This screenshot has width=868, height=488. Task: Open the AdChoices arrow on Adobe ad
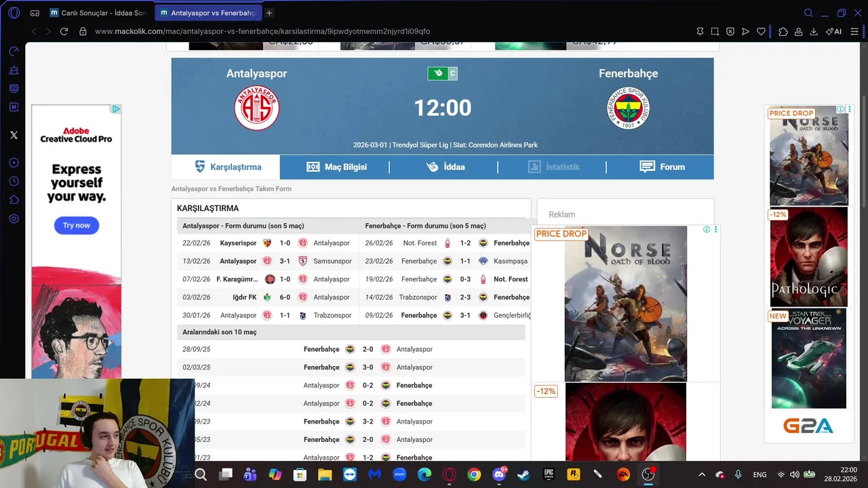(116, 109)
